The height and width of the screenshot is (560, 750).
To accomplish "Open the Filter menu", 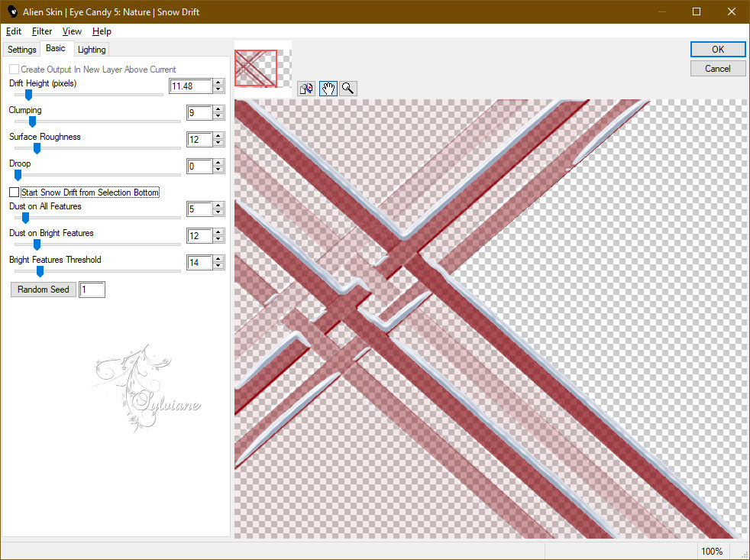I will pyautogui.click(x=41, y=31).
